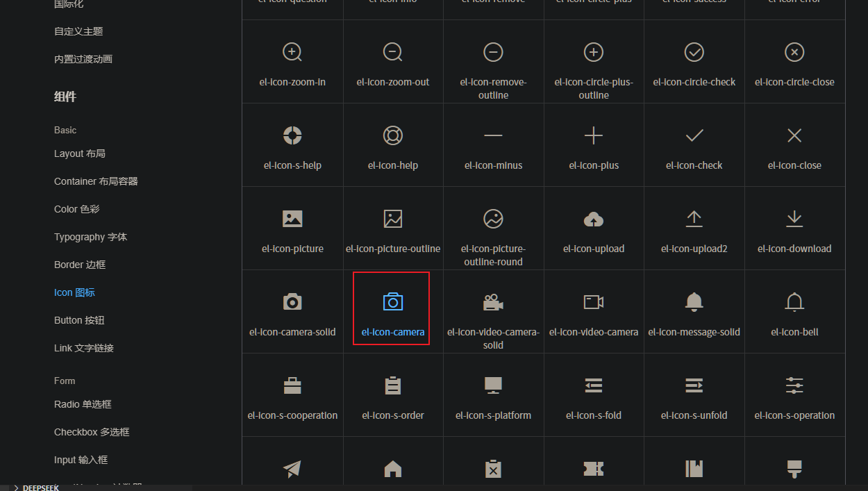The height and width of the screenshot is (491, 868).
Task: Click the el-icon-video-camera icon
Action: (x=594, y=301)
